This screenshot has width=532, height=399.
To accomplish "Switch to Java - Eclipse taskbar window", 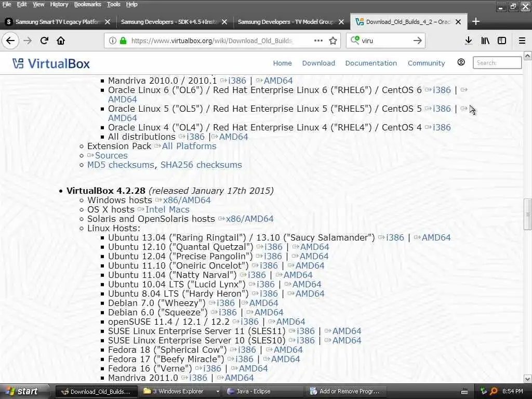I will [263, 392].
